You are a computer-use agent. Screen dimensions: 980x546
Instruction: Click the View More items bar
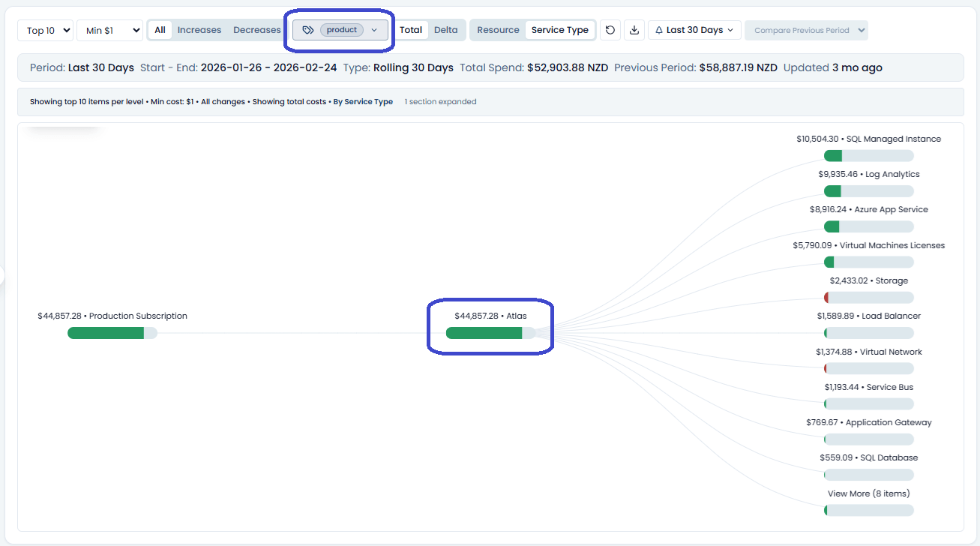(x=869, y=510)
